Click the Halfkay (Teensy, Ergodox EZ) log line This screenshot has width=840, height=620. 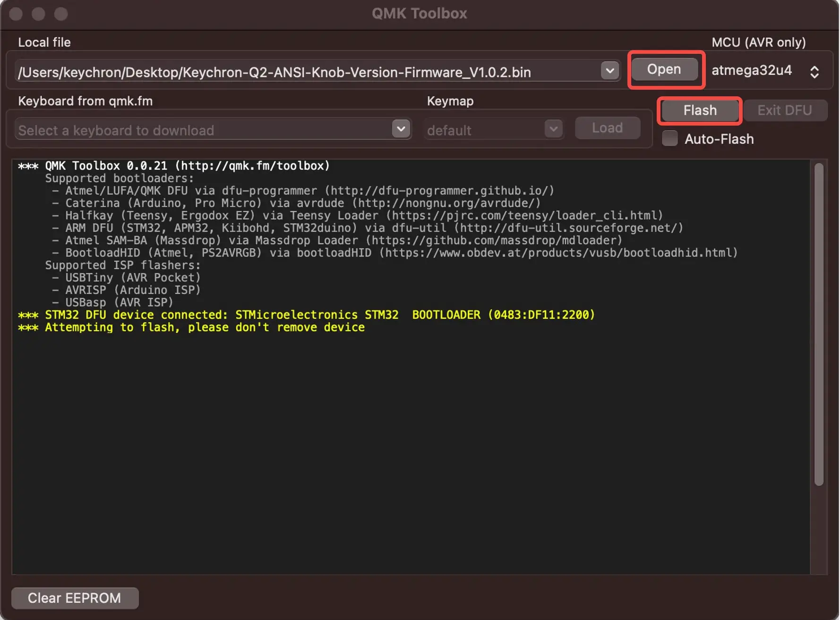pos(358,215)
